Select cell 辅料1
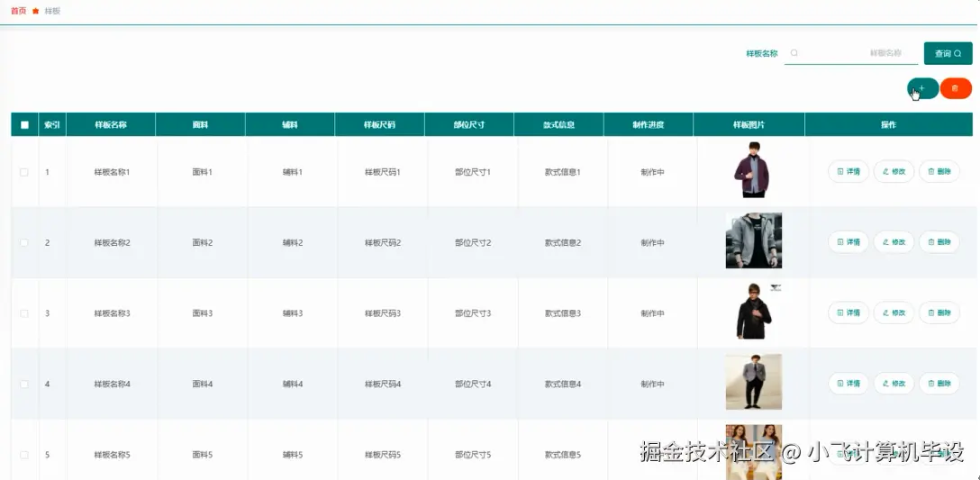This screenshot has width=980, height=480. [x=293, y=172]
